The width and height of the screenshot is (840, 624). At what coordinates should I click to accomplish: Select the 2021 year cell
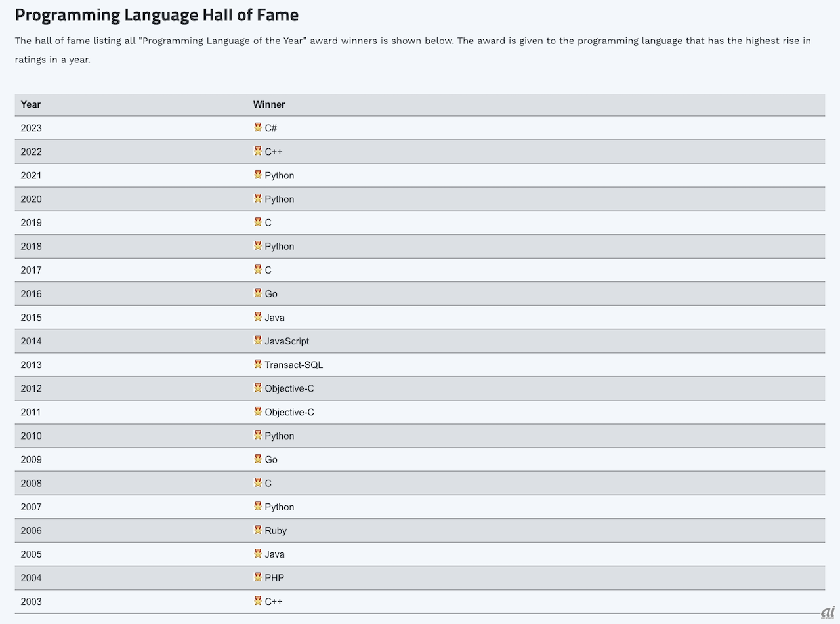point(31,175)
